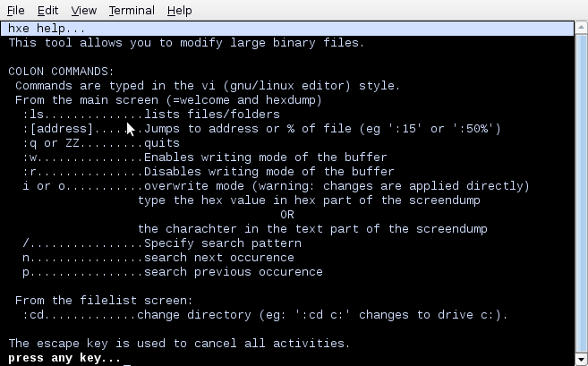Click the 'press any key...' prompt

click(x=64, y=358)
